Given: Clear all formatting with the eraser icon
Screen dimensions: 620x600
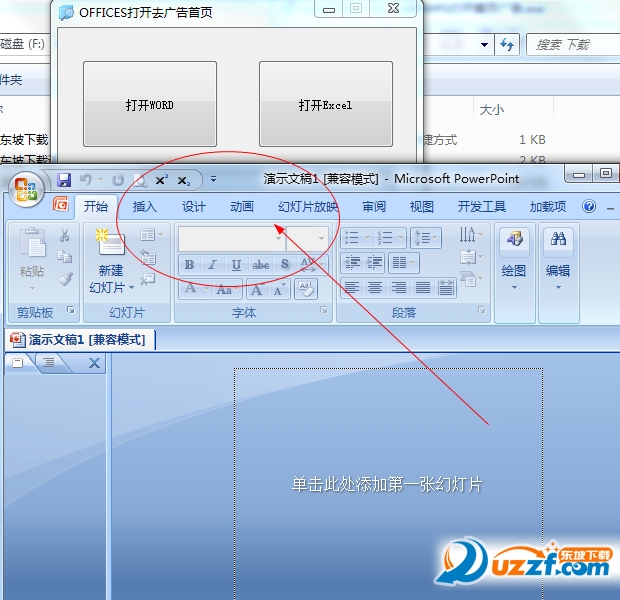Looking at the screenshot, I should coord(306,289).
